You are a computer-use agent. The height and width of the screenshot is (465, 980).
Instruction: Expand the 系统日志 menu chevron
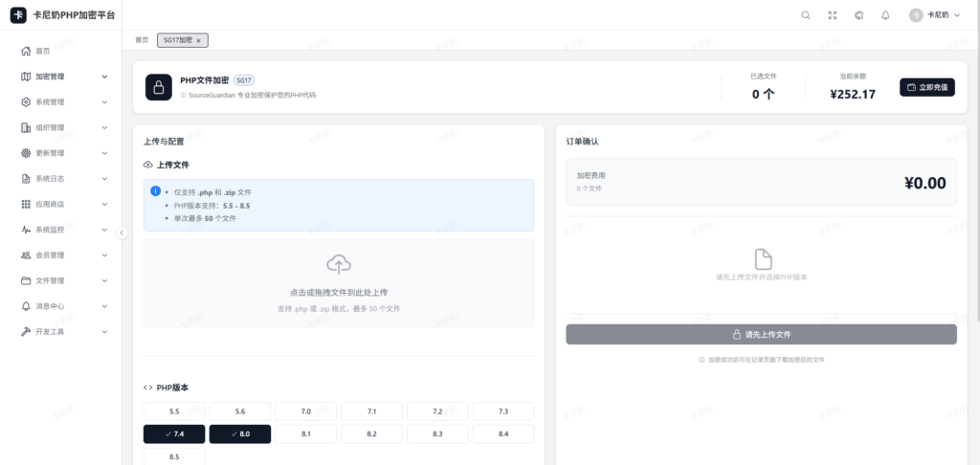pyautogui.click(x=104, y=179)
